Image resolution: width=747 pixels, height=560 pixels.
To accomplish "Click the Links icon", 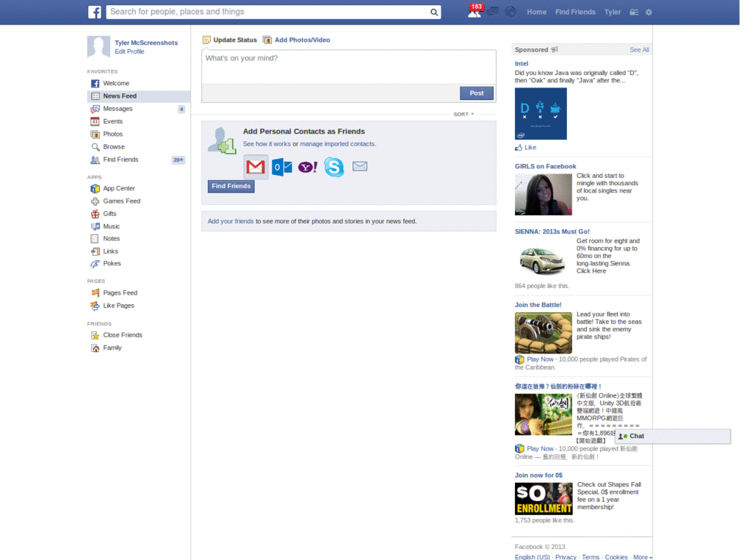I will pos(96,252).
